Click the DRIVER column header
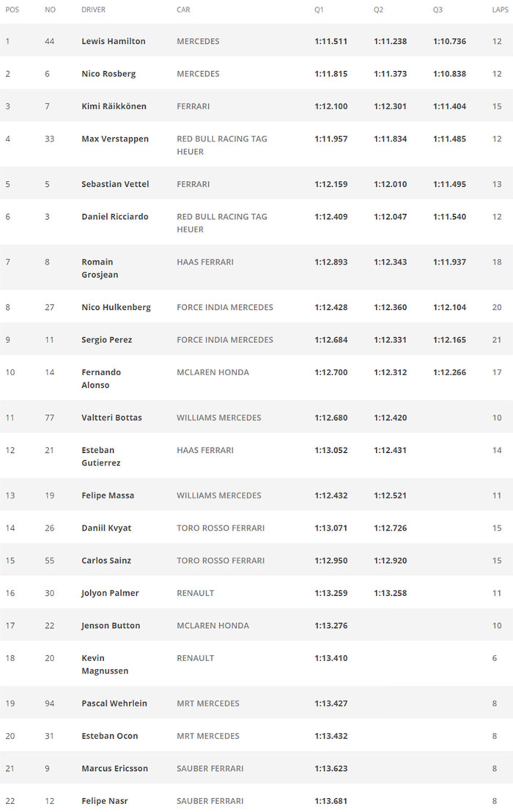The width and height of the screenshot is (513, 812). pos(93,10)
